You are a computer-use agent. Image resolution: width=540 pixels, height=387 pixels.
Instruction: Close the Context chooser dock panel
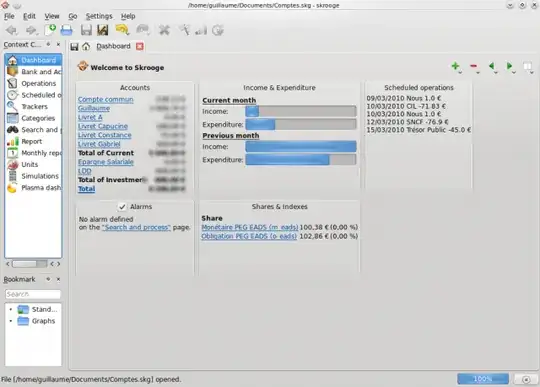point(58,44)
